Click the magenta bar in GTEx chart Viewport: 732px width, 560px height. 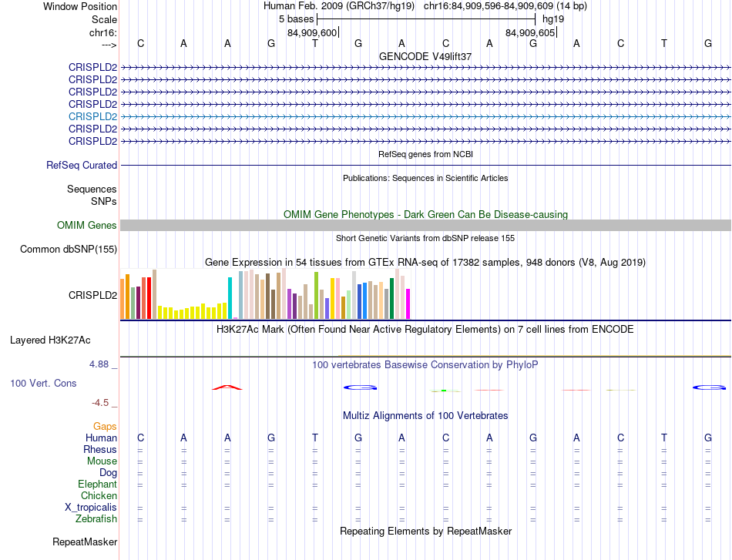[x=408, y=303]
